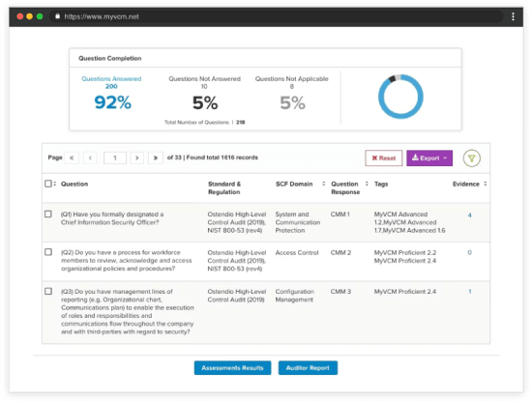Screen dimensions: 532x402
Task: Open Assessments Results
Action: [232, 368]
